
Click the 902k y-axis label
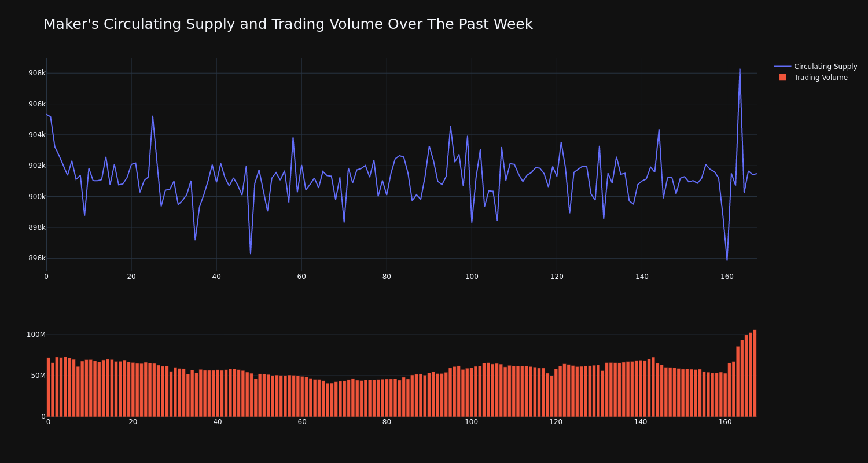pos(36,166)
